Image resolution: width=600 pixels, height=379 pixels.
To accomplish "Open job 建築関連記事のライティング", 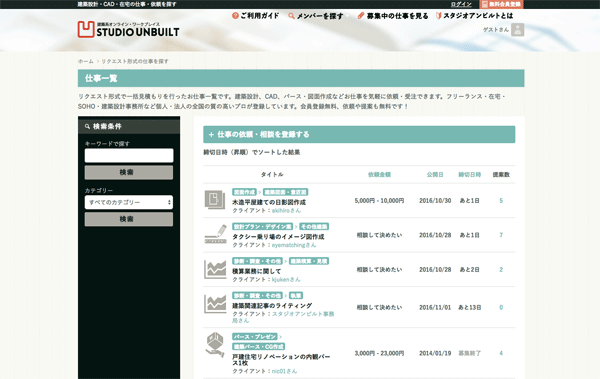I will pos(272,305).
